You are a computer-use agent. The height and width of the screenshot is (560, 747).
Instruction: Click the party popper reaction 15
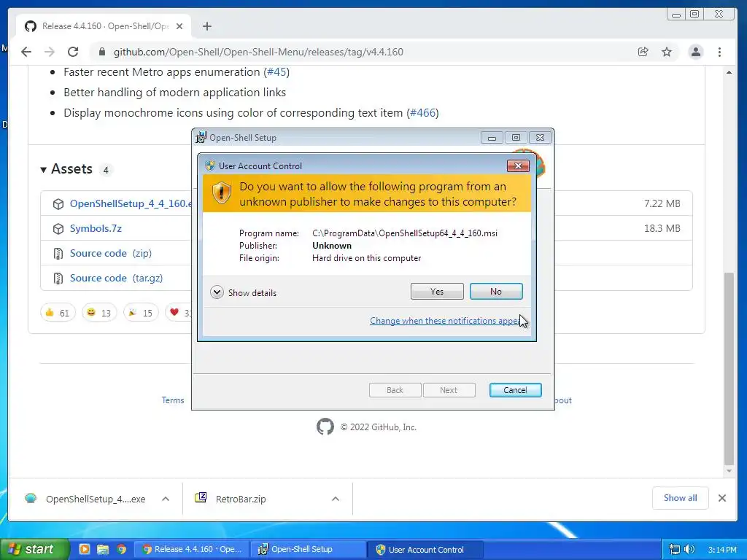point(141,312)
